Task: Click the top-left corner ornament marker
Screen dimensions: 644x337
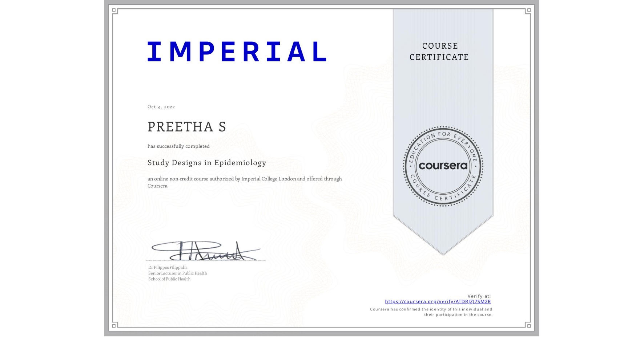Action: 114,10
